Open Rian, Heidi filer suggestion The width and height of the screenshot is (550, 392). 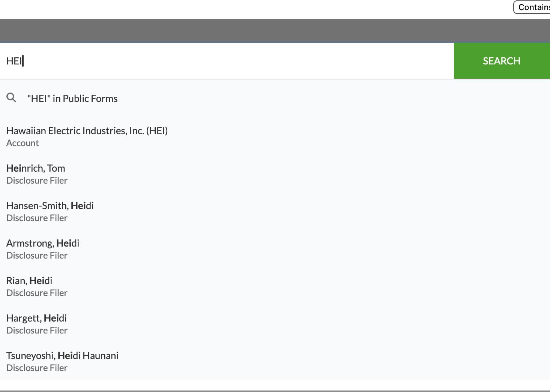pos(29,281)
